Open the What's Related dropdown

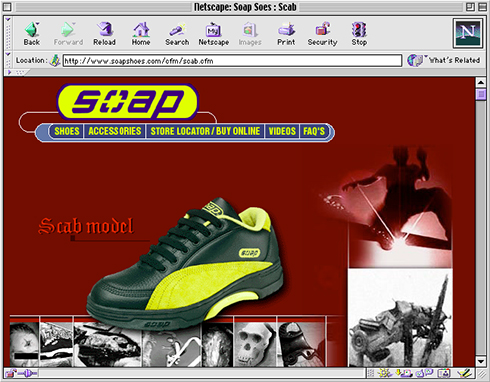coord(444,60)
